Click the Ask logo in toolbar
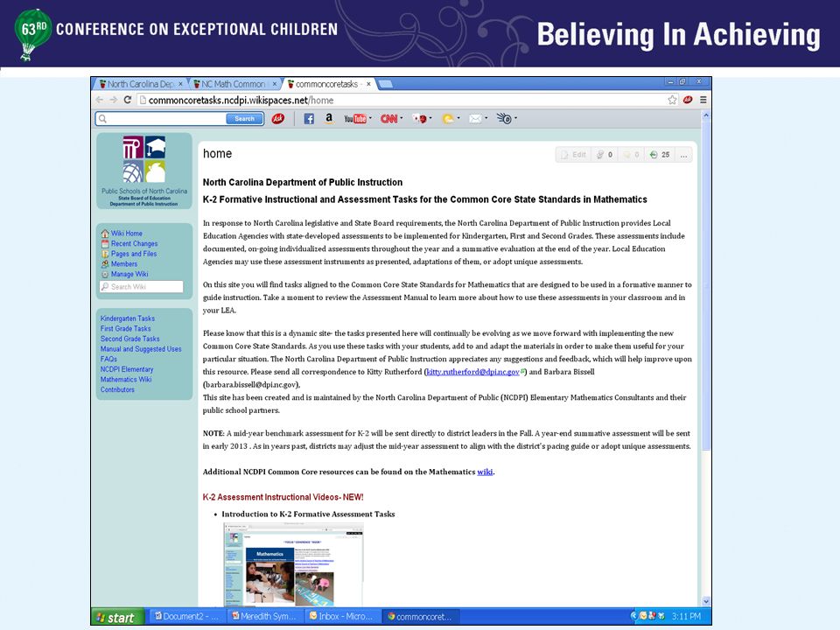840x630 pixels. point(277,118)
